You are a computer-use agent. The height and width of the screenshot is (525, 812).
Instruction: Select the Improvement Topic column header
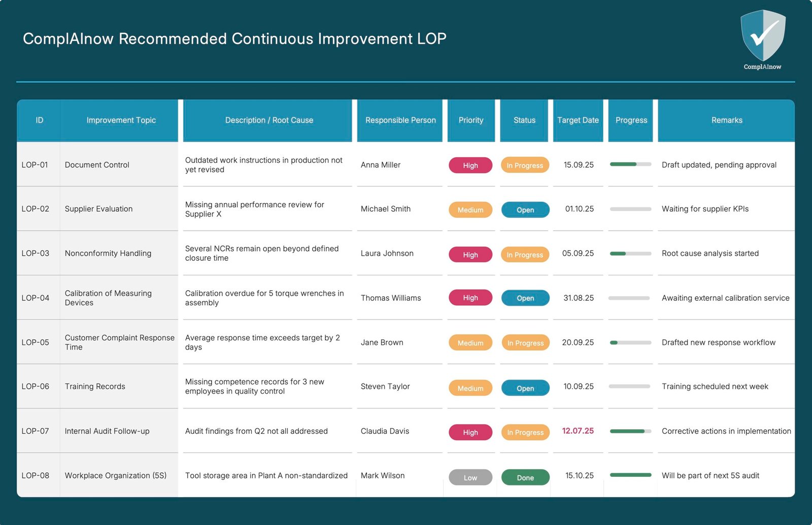121,120
